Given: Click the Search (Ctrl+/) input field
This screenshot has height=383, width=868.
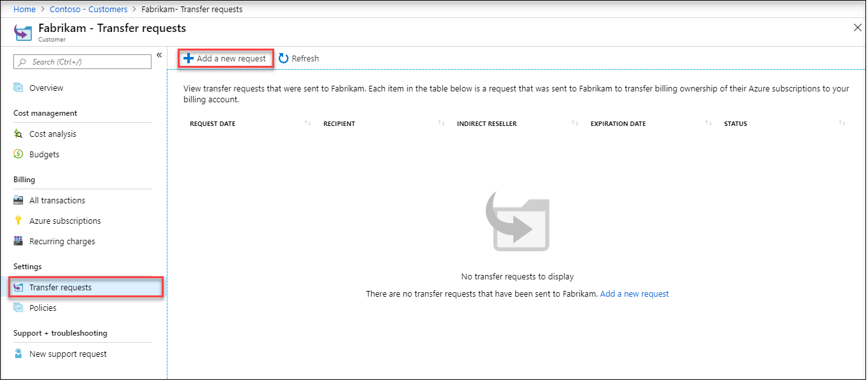Looking at the screenshot, I should click(82, 62).
